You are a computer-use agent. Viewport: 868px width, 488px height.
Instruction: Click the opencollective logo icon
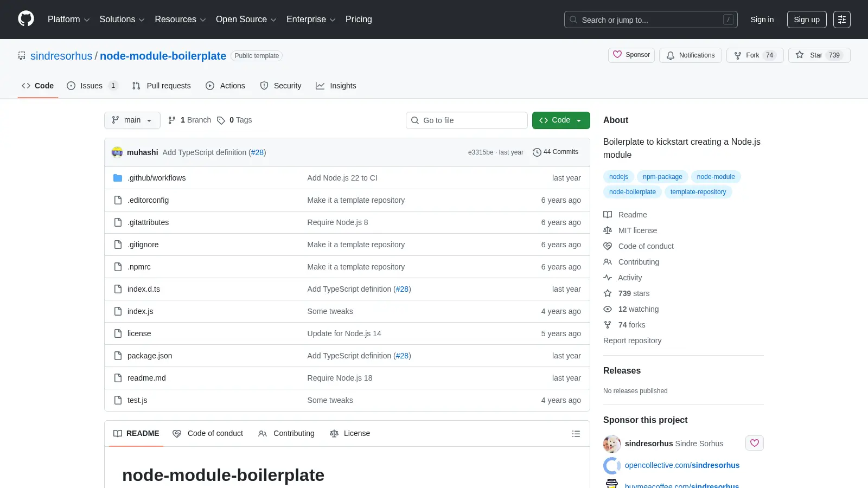(612, 465)
